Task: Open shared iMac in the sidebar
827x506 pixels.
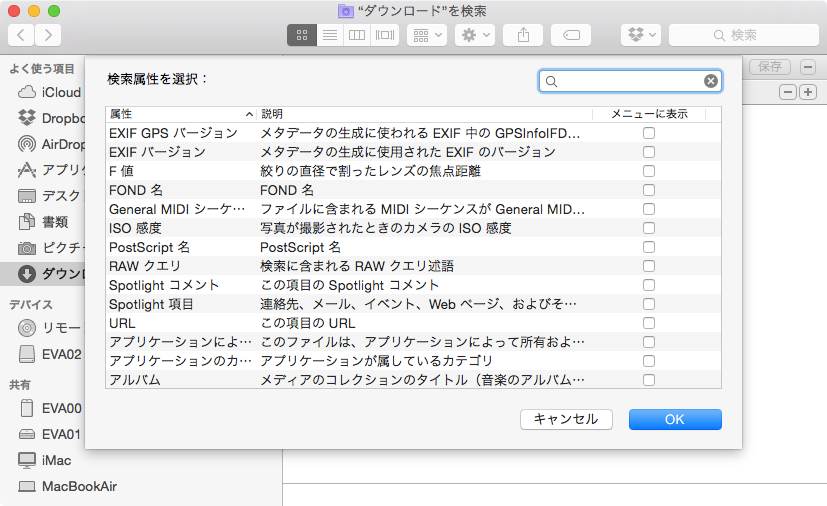Action: click(x=45, y=461)
